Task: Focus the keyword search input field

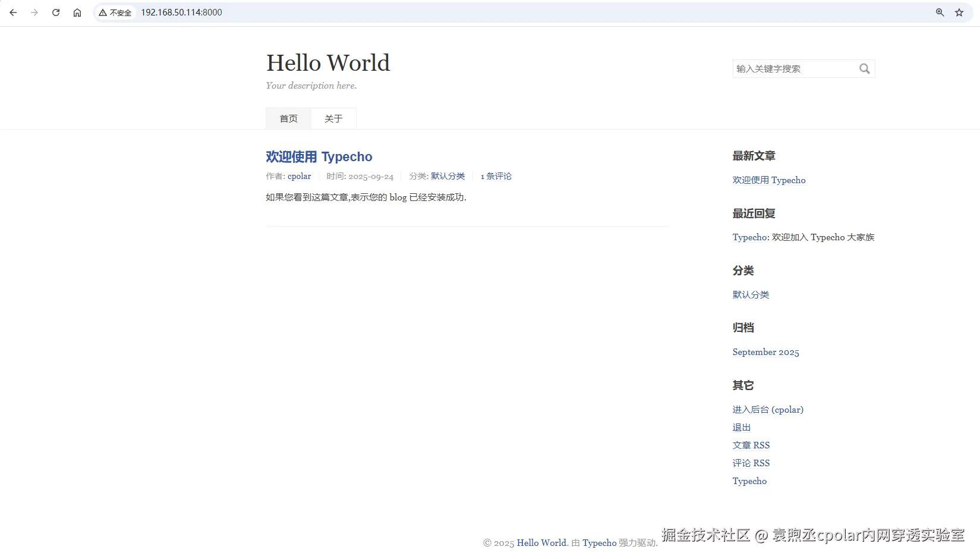Action: point(794,69)
